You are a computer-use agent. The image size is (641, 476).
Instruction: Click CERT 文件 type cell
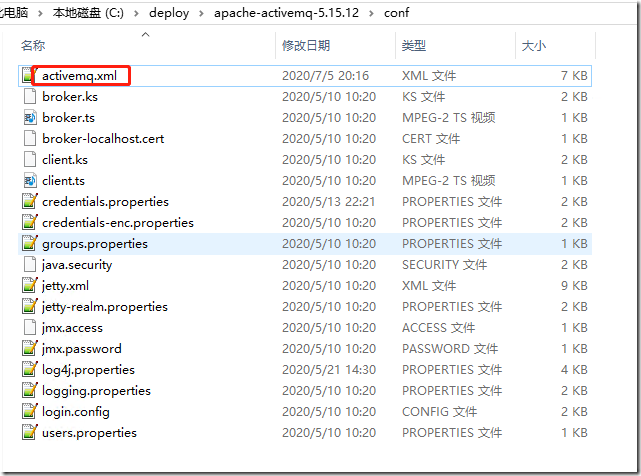point(431,139)
